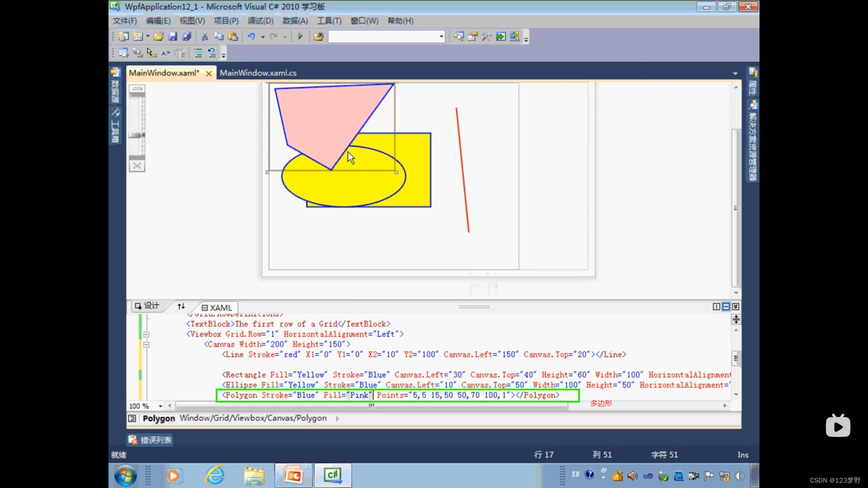
Task: Open the 工具(T) menu
Action: tap(329, 21)
